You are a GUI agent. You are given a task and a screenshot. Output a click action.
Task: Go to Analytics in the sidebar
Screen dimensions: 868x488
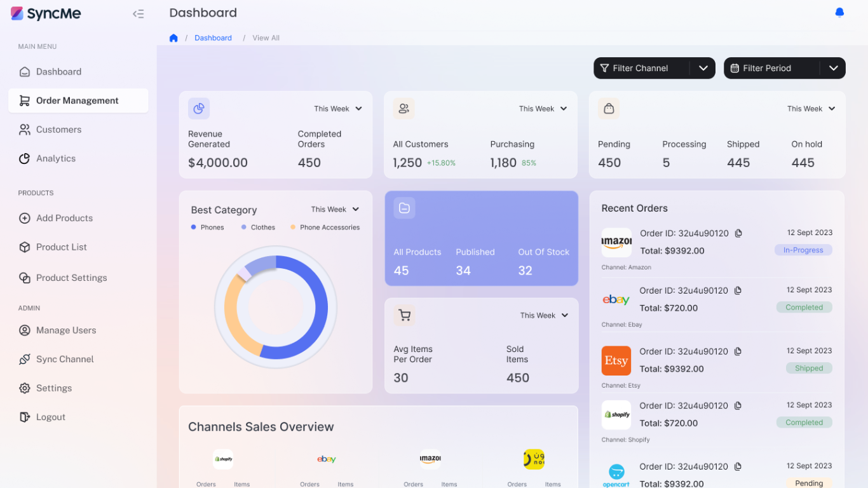[x=56, y=159]
